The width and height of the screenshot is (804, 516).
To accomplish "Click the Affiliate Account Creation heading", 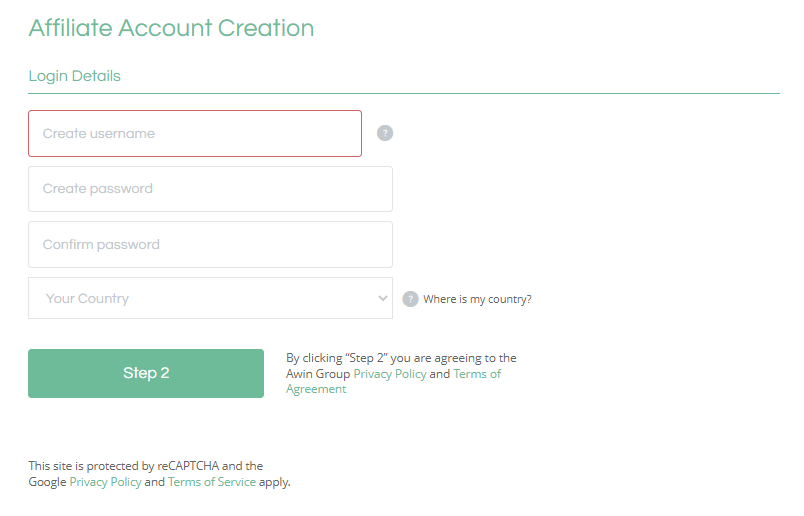I will (171, 28).
